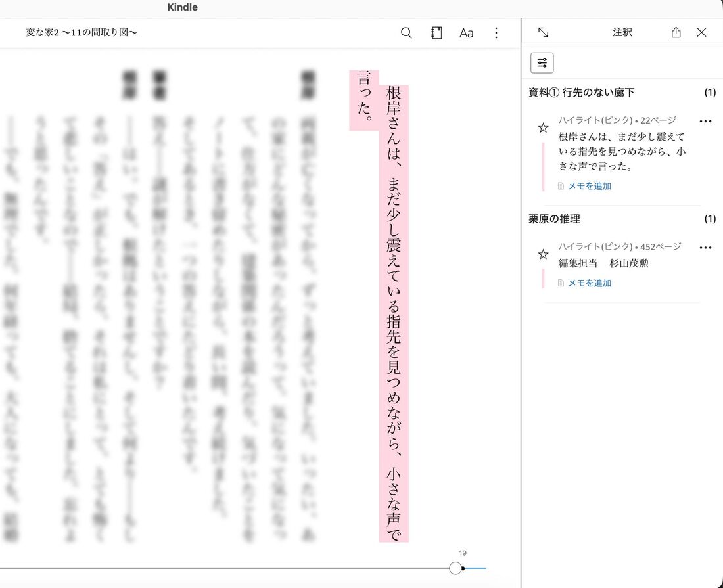This screenshot has height=588, width=723.
Task: Open the Aa font settings icon
Action: 467,32
